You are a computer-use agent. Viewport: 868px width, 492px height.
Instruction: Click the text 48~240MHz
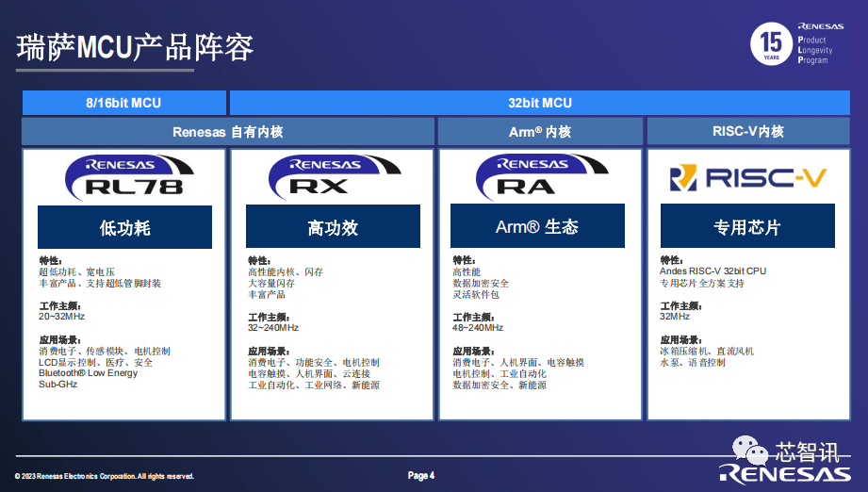478,328
